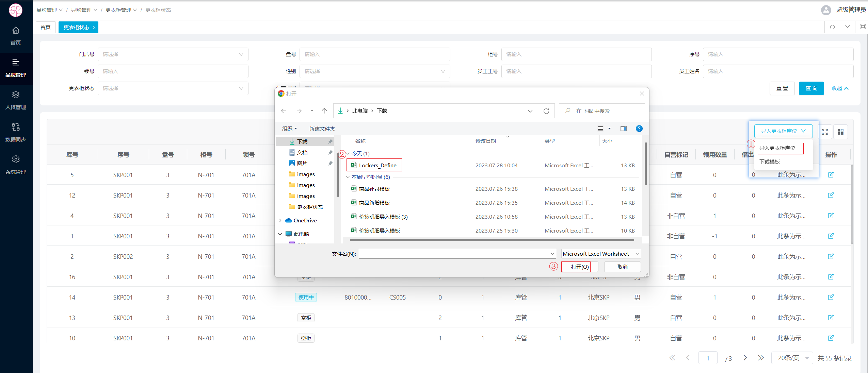This screenshot has width=868, height=373.
Task: Click the 文件名(N) input field
Action: point(457,254)
